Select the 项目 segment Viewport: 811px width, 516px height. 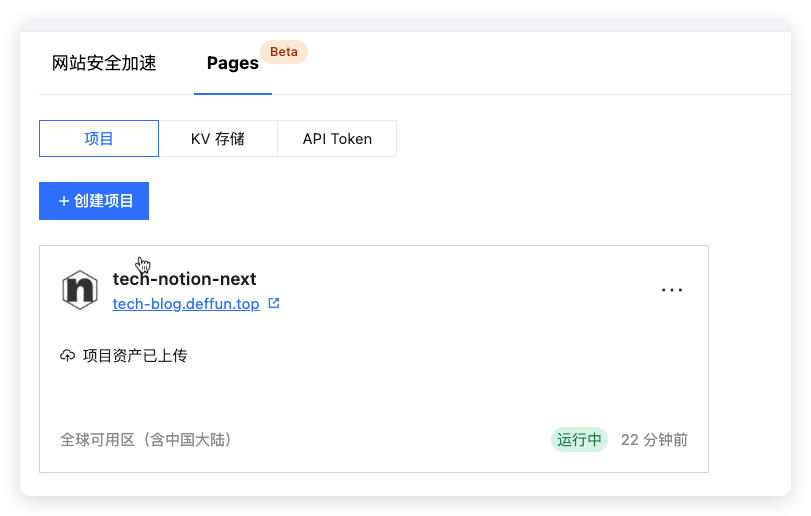(x=99, y=139)
